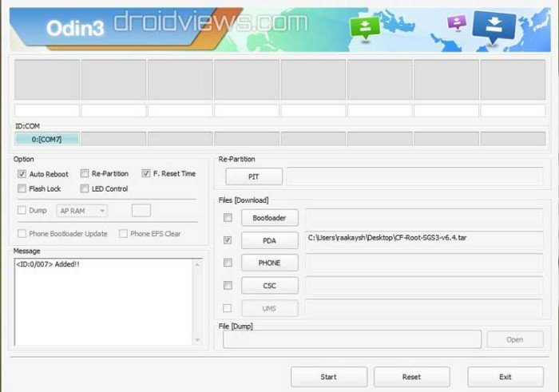Click the File [Dump] path field
The height and width of the screenshot is (392, 559).
(352, 339)
